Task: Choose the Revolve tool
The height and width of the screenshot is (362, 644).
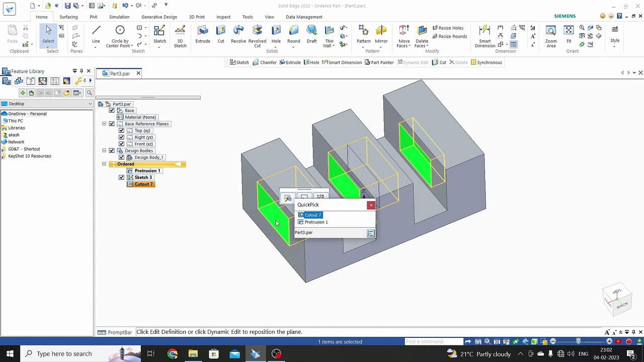Action: (x=238, y=34)
